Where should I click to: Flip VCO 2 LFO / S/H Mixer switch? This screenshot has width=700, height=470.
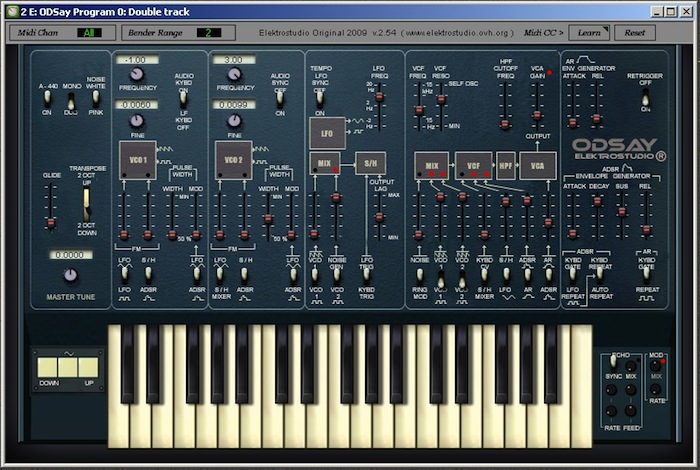220,274
